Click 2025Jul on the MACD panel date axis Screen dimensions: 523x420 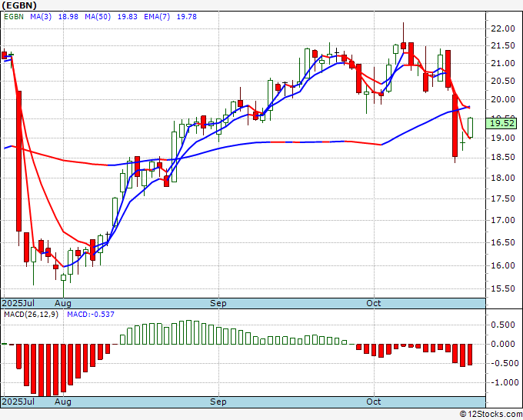coord(18,402)
